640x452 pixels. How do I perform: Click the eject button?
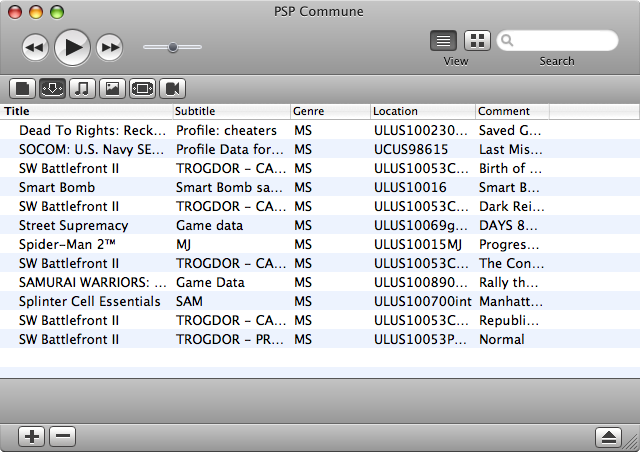pyautogui.click(x=609, y=437)
